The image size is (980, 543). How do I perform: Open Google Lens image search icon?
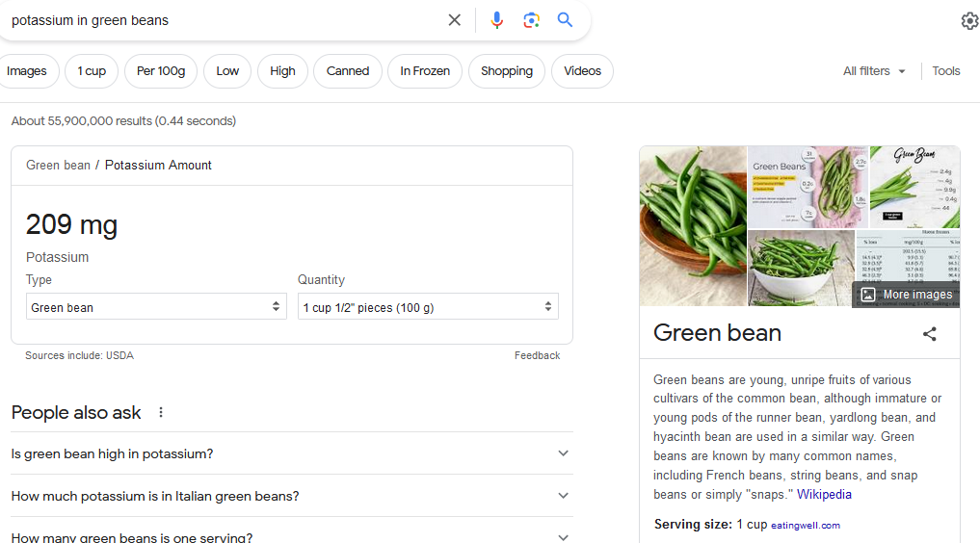tap(531, 20)
